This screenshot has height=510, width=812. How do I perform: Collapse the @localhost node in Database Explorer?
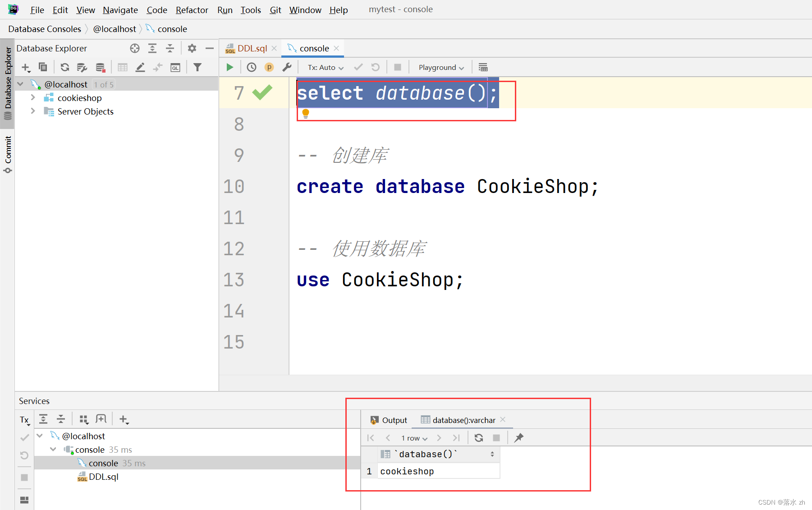coord(20,84)
